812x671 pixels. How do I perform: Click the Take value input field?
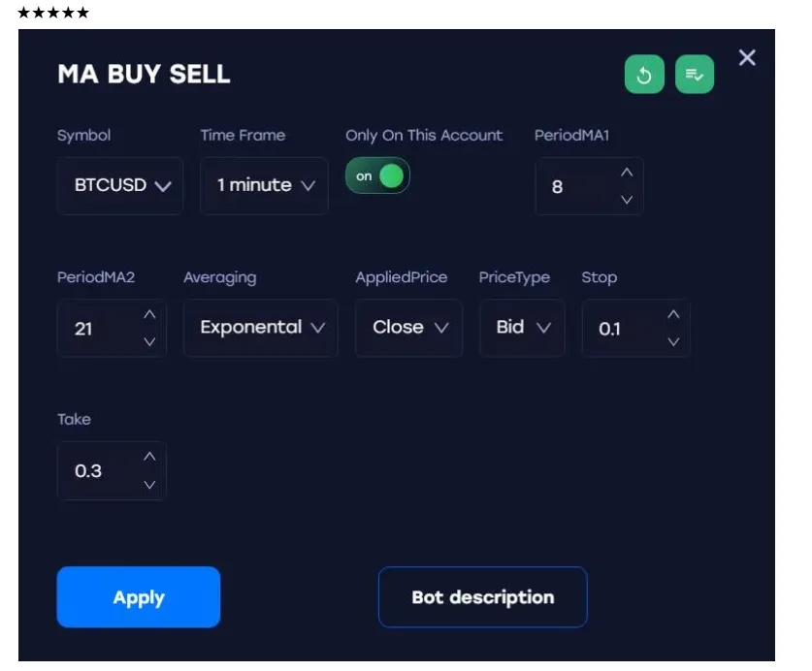click(x=97, y=471)
